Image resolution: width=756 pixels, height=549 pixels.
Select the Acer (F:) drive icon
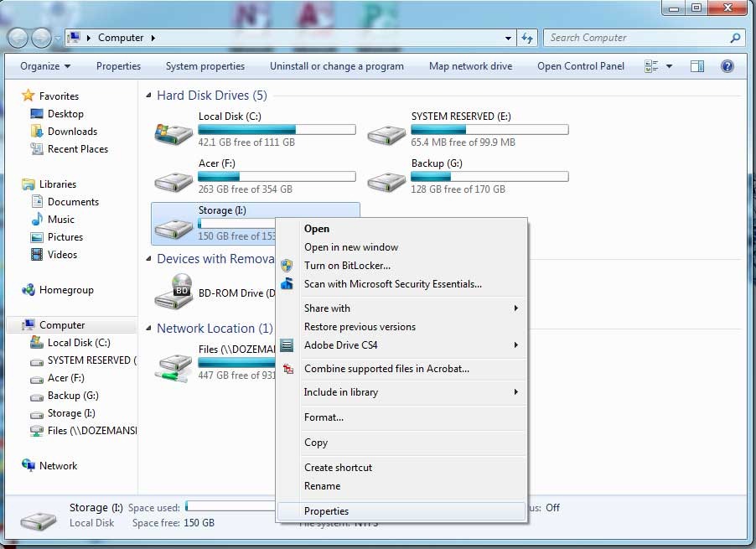click(x=173, y=181)
